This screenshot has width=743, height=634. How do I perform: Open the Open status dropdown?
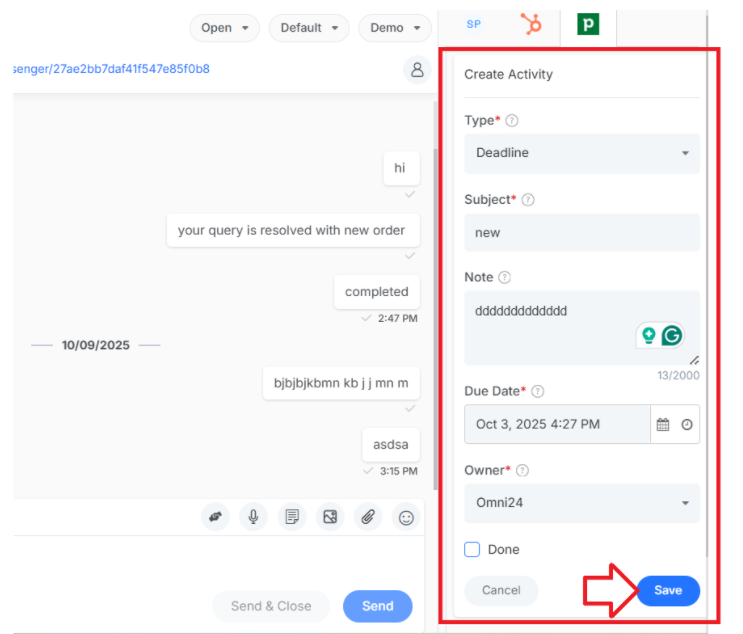pyautogui.click(x=225, y=28)
